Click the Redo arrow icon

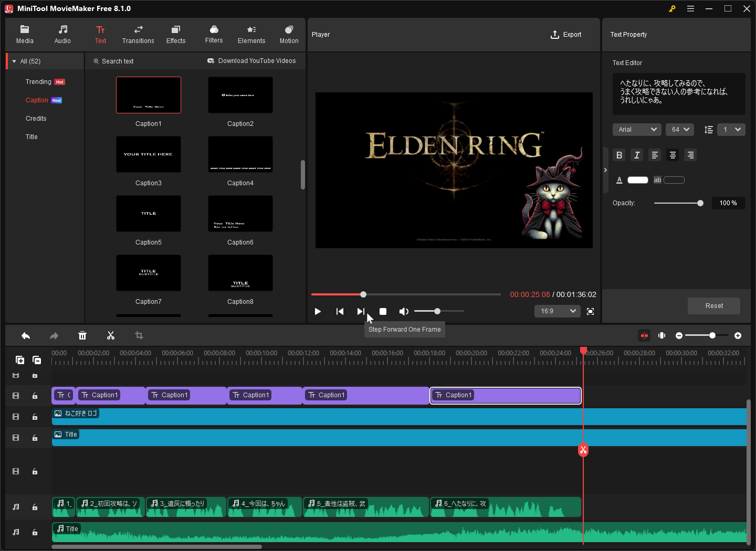(x=54, y=336)
